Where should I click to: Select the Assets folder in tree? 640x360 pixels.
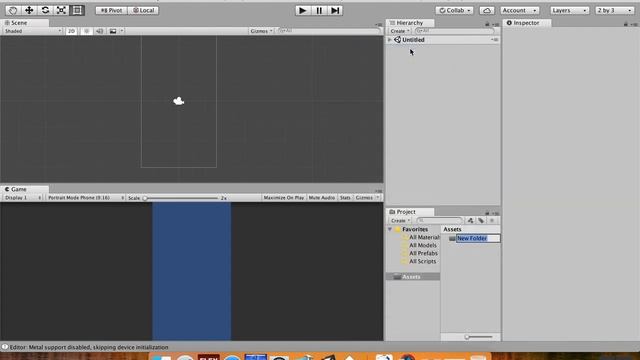point(413,277)
